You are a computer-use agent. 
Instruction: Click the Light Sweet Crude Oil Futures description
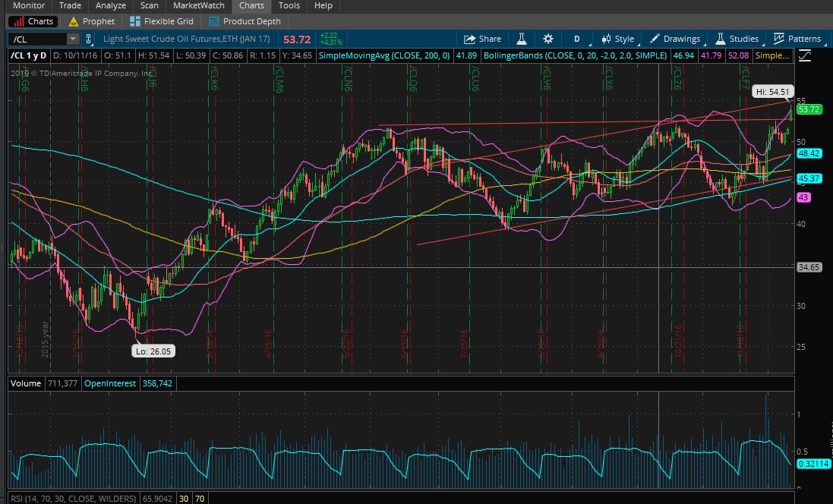187,39
